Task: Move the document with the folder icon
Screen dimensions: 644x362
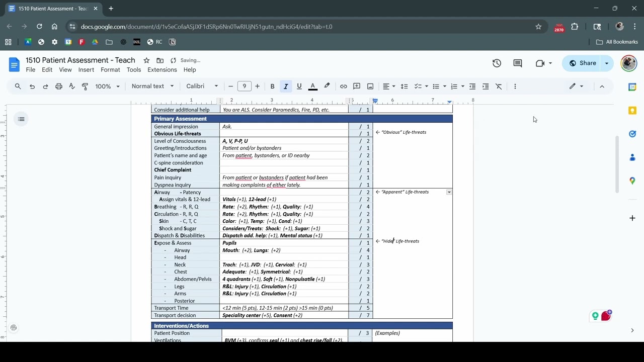Action: [160, 60]
